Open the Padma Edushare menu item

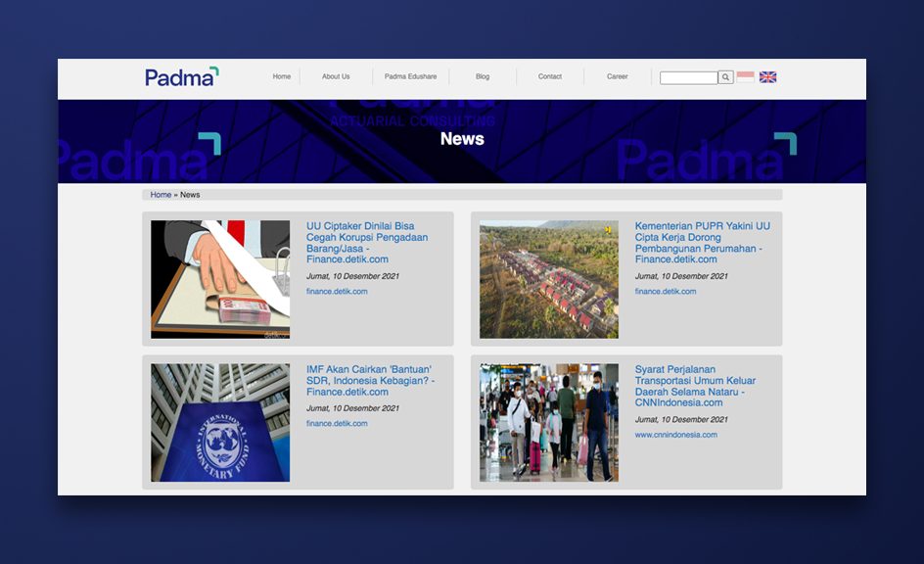[x=410, y=75]
